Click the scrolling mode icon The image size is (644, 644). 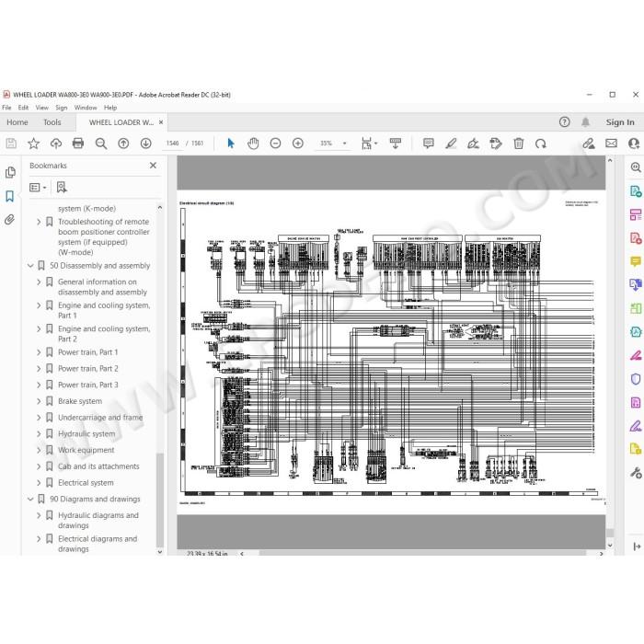pyautogui.click(x=395, y=144)
